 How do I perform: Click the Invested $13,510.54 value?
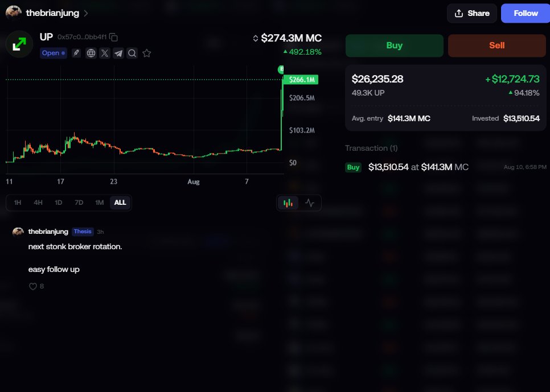521,118
